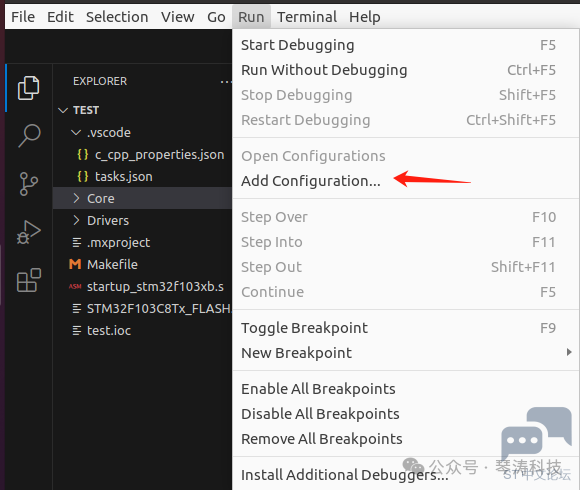
Task: Open the Explorer view icon
Action: tap(28, 88)
